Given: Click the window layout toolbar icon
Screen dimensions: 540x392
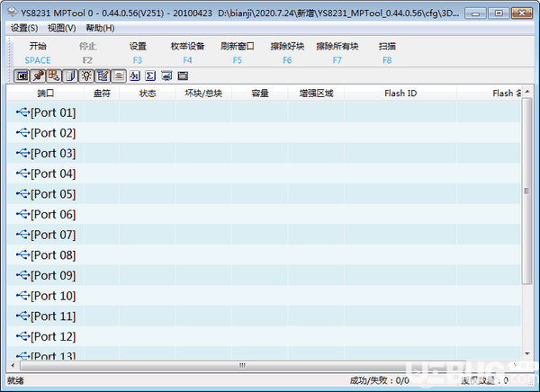Looking at the screenshot, I should [183, 76].
